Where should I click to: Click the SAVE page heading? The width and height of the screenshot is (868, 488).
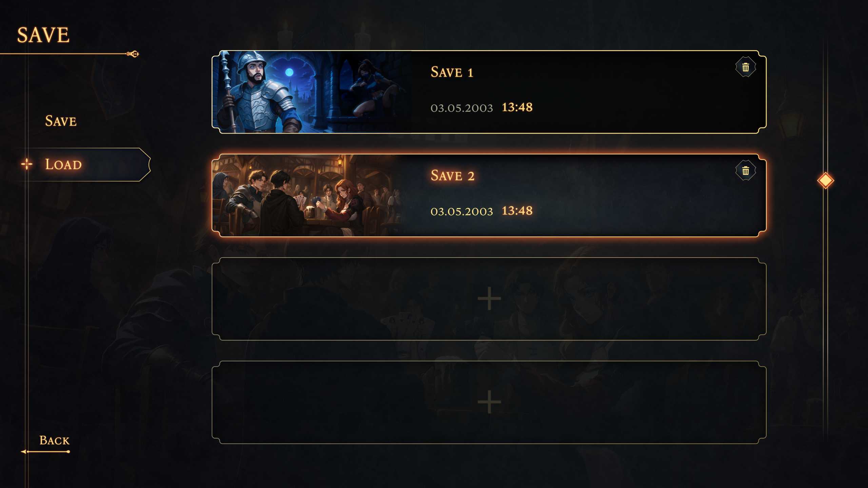[x=43, y=35]
